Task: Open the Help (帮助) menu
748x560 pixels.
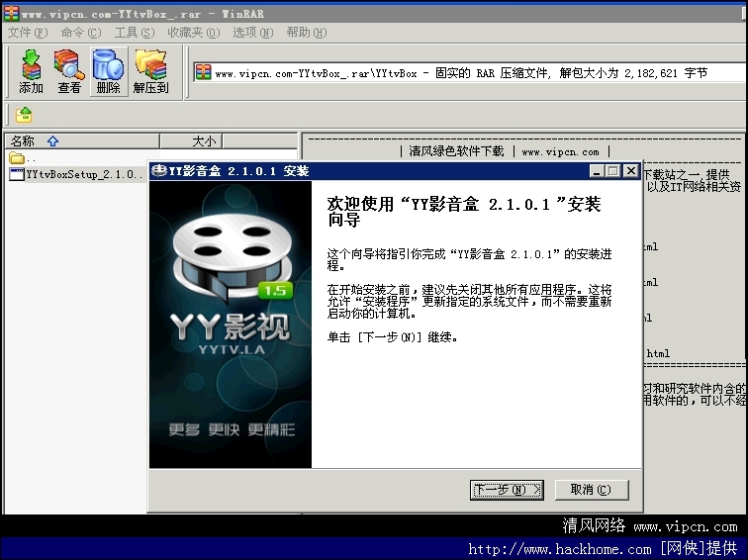Action: [306, 33]
